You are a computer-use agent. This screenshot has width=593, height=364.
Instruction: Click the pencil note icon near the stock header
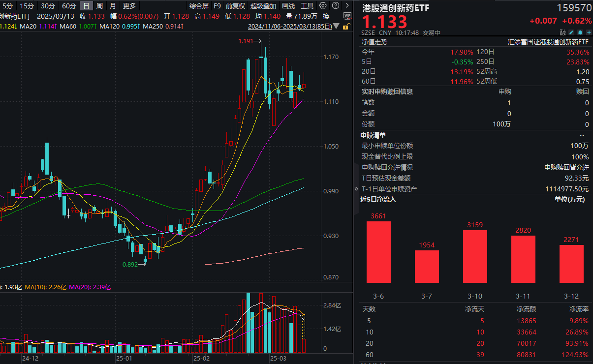click(x=571, y=33)
